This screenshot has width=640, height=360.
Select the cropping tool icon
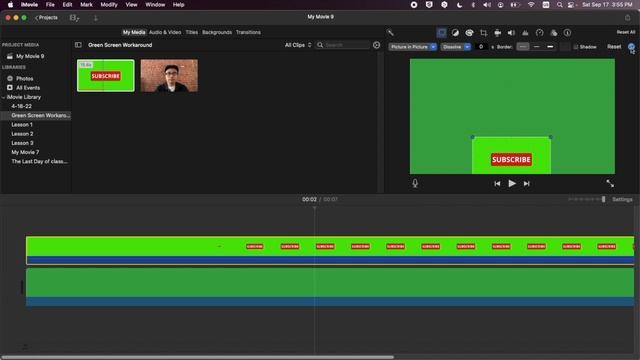coord(483,33)
